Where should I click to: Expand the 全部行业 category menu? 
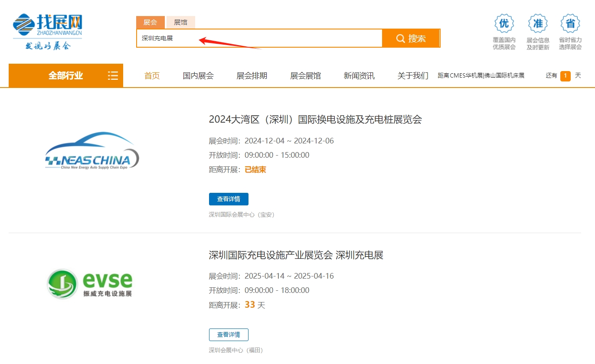point(66,75)
